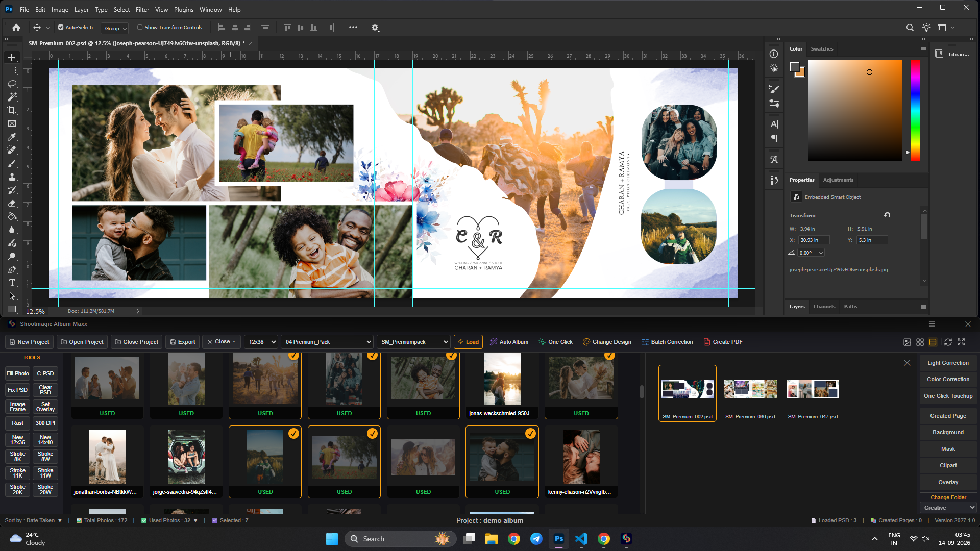Open the Libraries panel icon
The image size is (980, 551).
coord(939,54)
